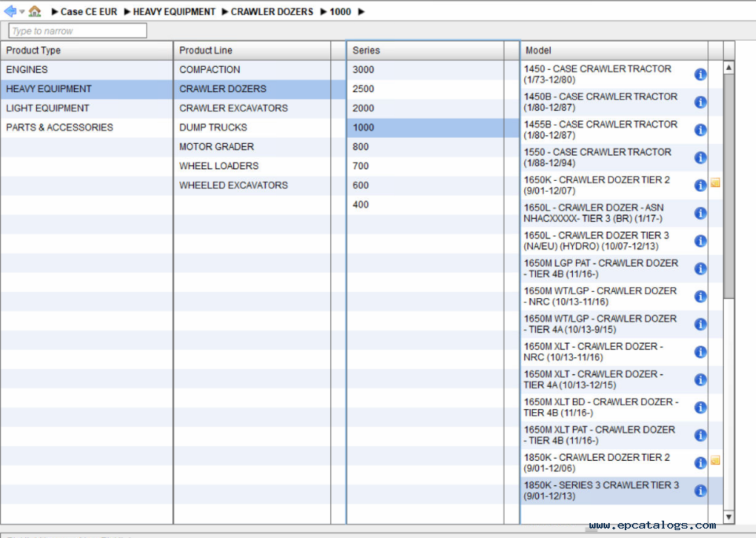The image size is (756, 538).
Task: Select series 700
Action: click(x=433, y=166)
